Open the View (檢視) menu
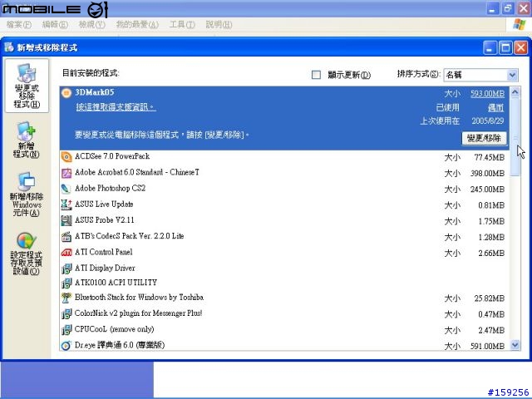 point(91,24)
